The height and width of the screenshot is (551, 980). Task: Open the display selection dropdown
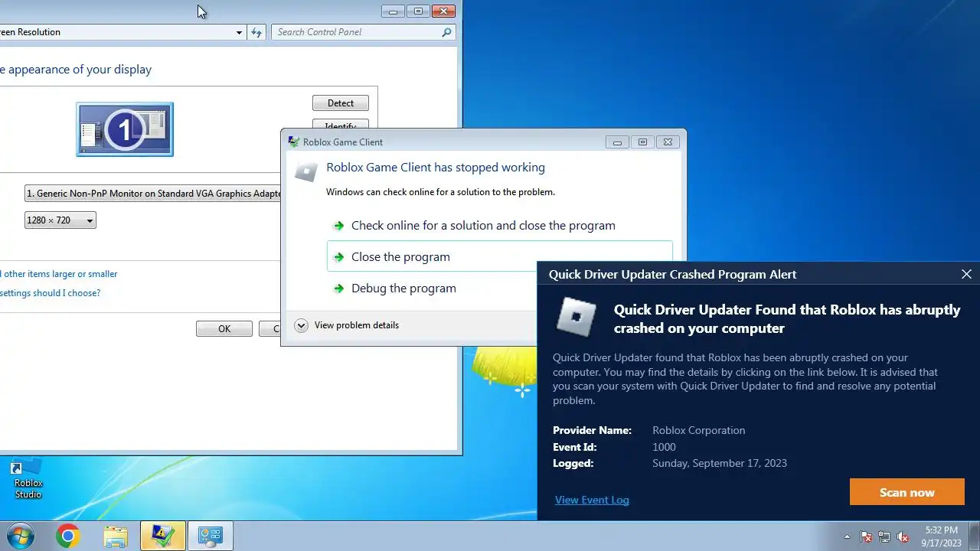153,194
